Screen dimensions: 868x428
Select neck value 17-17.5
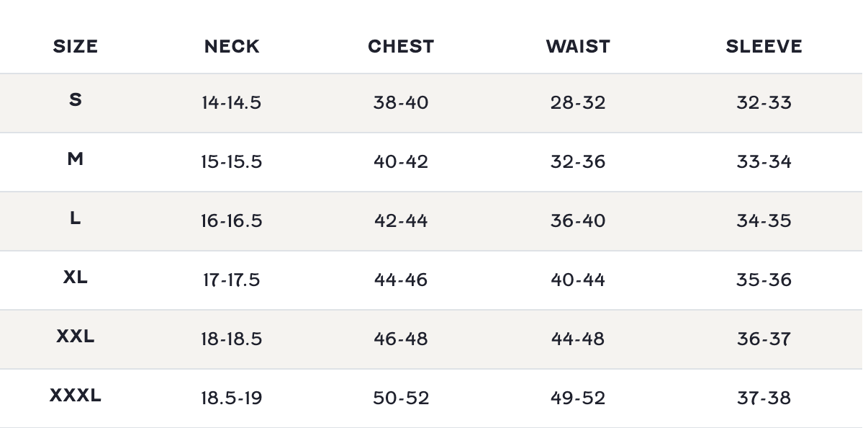tap(231, 280)
